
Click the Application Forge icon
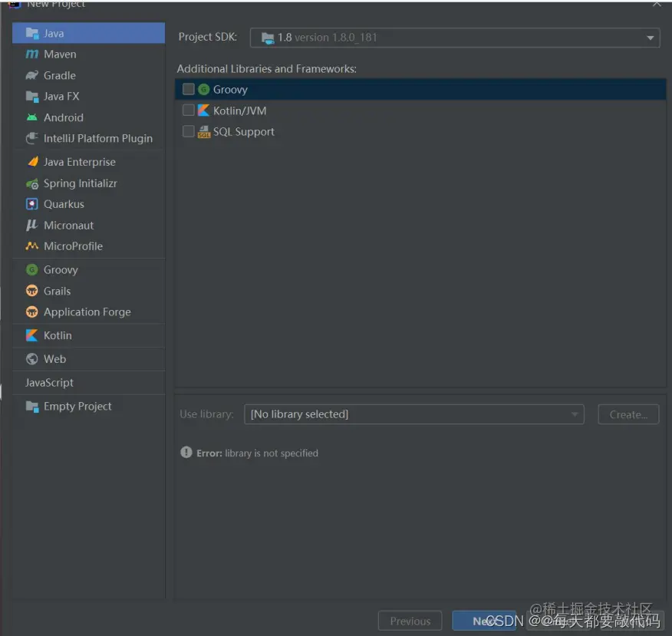click(32, 312)
